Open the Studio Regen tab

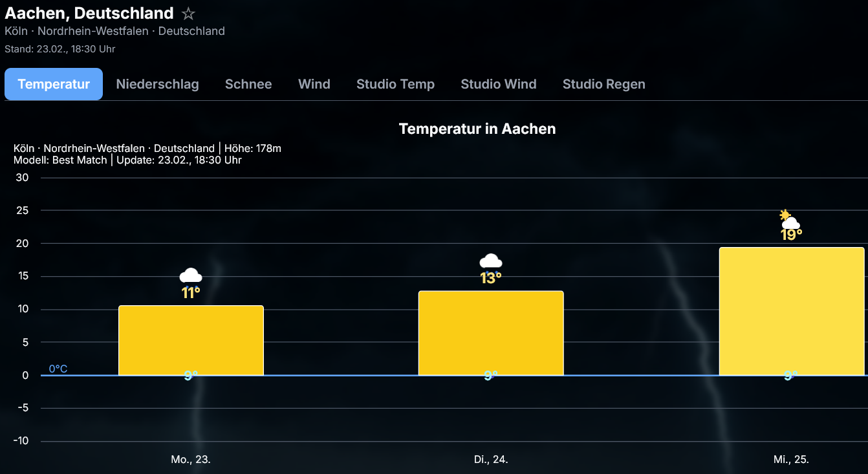point(603,84)
